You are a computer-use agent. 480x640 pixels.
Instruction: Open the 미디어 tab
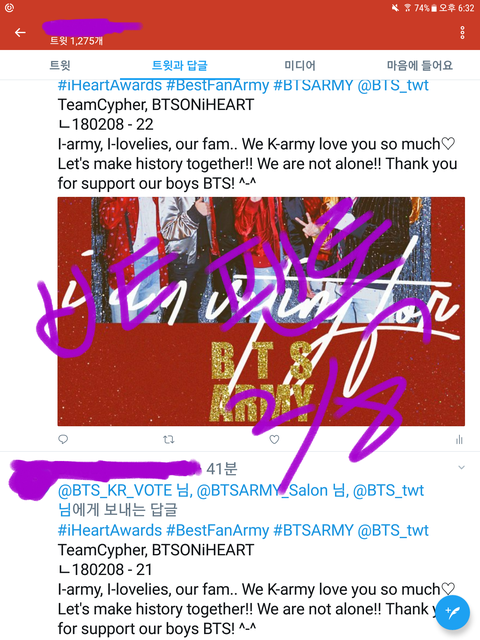coord(300,65)
